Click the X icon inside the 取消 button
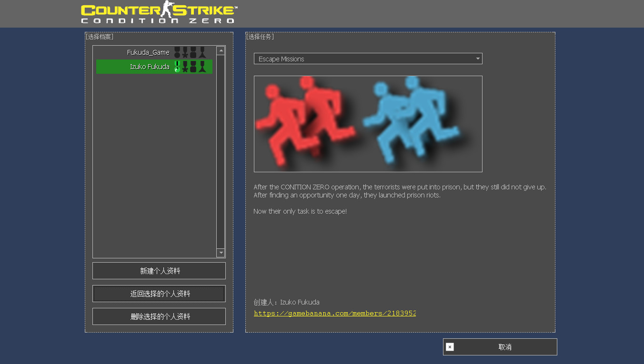Viewport: 644px width, 364px height. tap(450, 347)
